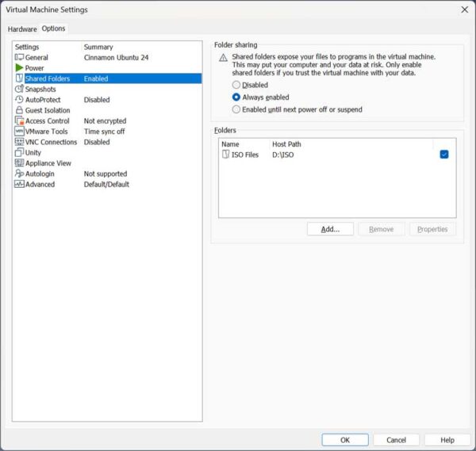Close the Virtual Machine Settings dialog

click(464, 10)
